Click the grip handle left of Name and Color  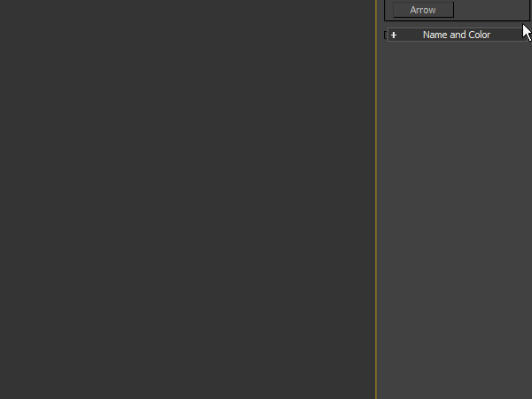[386, 35]
